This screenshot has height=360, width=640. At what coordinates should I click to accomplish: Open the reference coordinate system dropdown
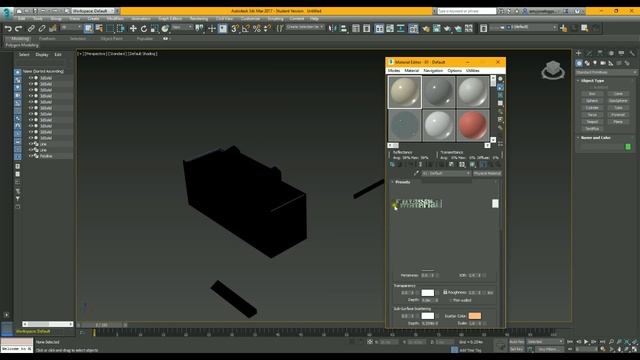[182, 27]
